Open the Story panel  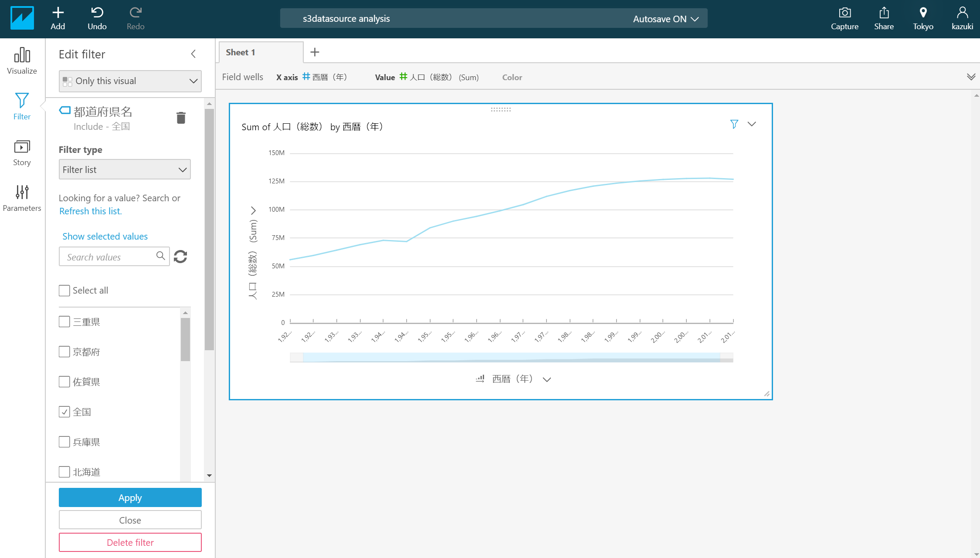22,152
